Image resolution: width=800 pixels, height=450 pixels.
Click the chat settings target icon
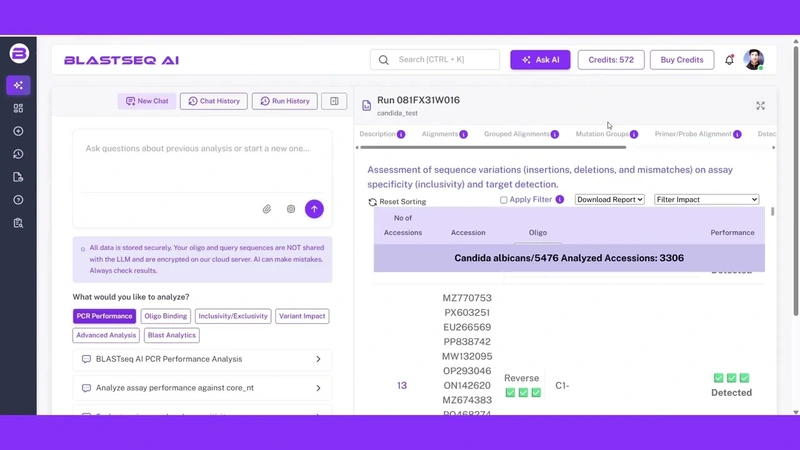[x=291, y=209]
